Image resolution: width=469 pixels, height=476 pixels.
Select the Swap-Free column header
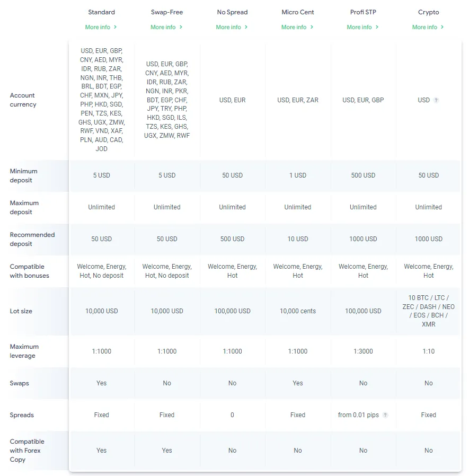(166, 12)
